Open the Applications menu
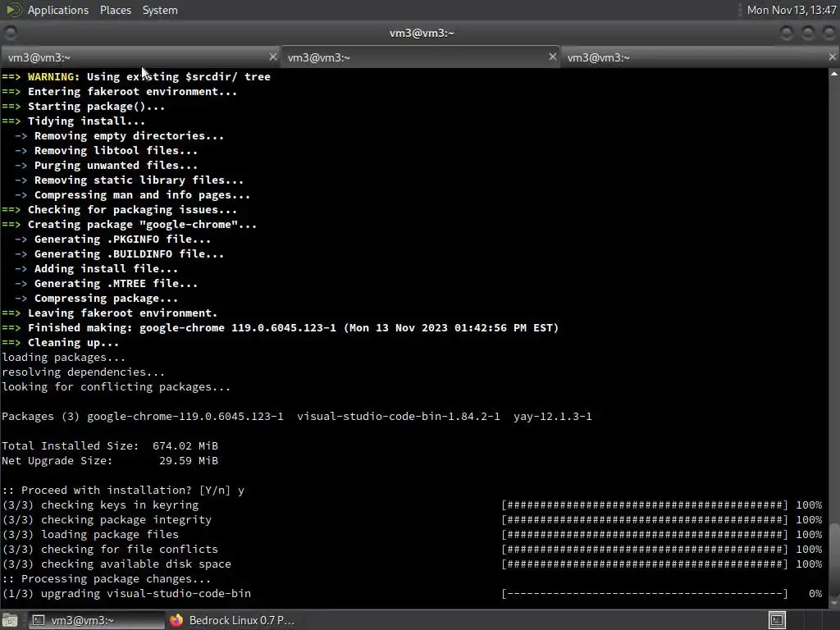The width and height of the screenshot is (840, 630). click(x=58, y=10)
